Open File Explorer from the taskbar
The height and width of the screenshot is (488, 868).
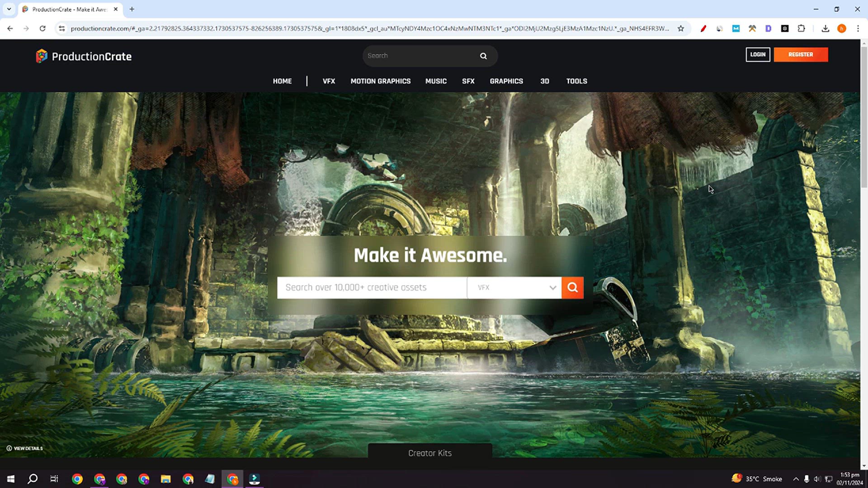click(x=166, y=479)
